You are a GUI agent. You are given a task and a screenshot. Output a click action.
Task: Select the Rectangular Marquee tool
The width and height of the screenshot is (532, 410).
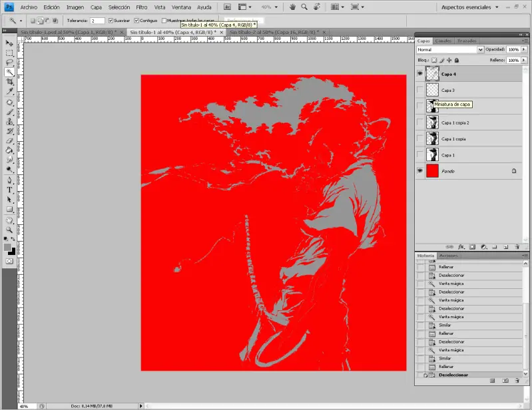[x=9, y=53]
